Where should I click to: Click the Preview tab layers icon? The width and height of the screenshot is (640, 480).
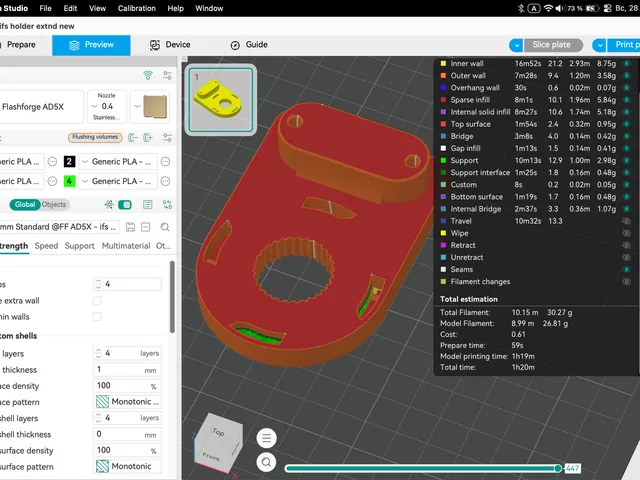74,45
